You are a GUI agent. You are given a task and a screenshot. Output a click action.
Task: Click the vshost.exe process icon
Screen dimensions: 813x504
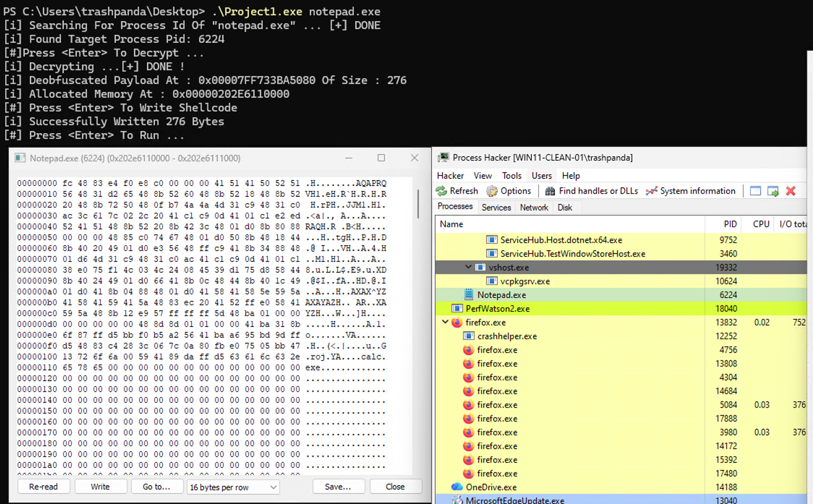(x=480, y=267)
